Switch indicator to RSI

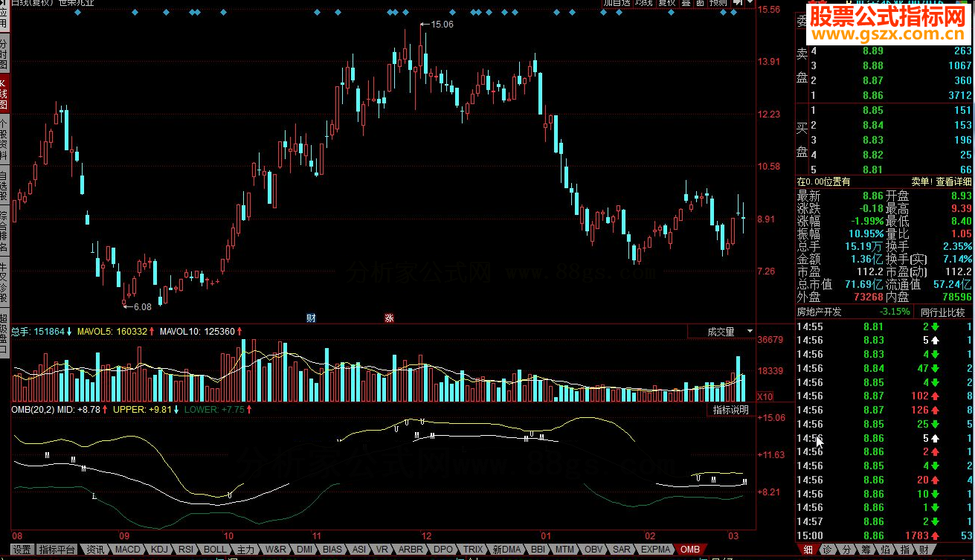[x=186, y=550]
